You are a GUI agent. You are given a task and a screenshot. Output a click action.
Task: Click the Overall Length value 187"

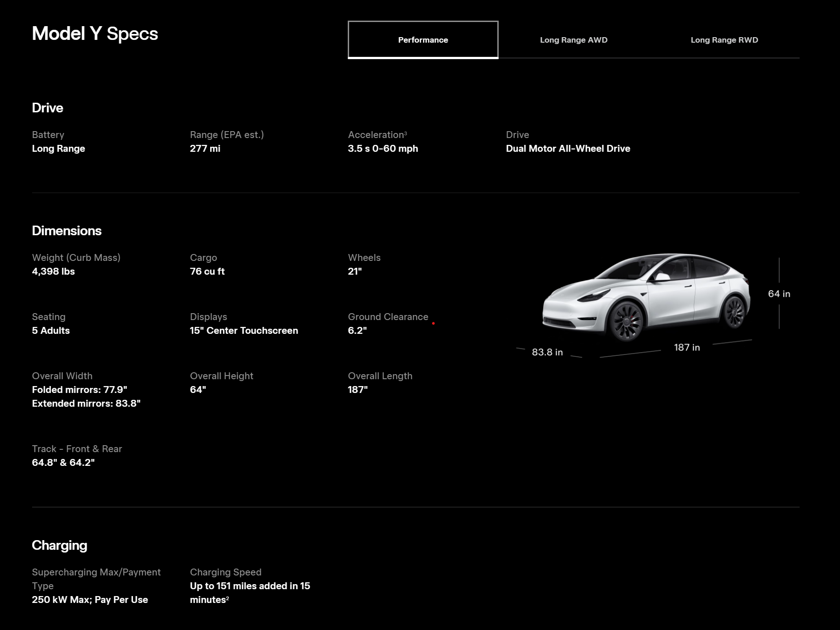point(358,390)
